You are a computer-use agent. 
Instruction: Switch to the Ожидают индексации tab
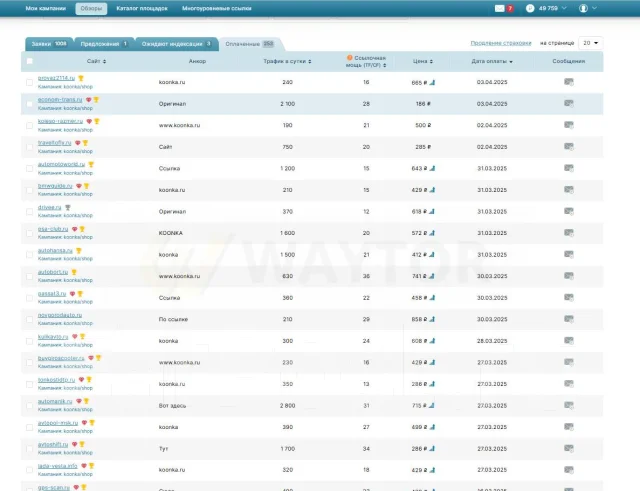pyautogui.click(x=176, y=44)
